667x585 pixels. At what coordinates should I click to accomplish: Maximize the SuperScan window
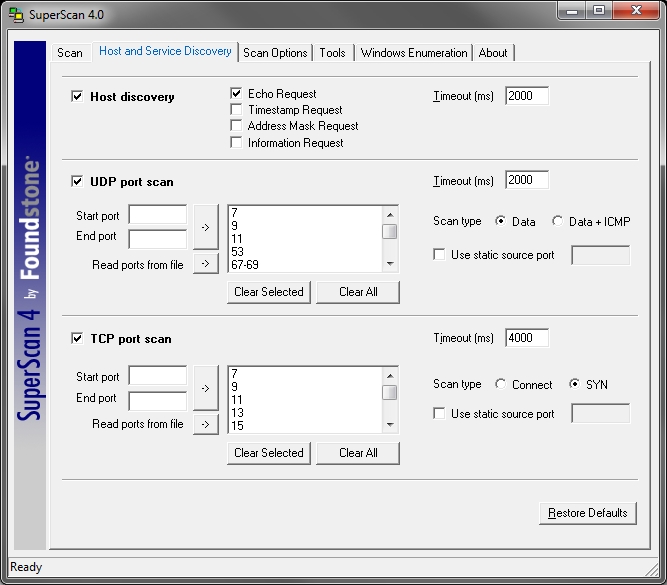pyautogui.click(x=599, y=11)
